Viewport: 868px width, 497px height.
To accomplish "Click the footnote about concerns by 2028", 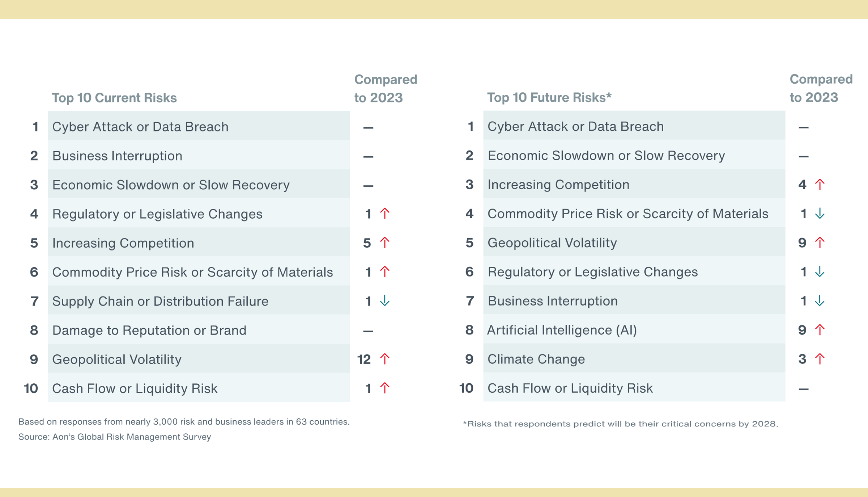I will tap(620, 424).
